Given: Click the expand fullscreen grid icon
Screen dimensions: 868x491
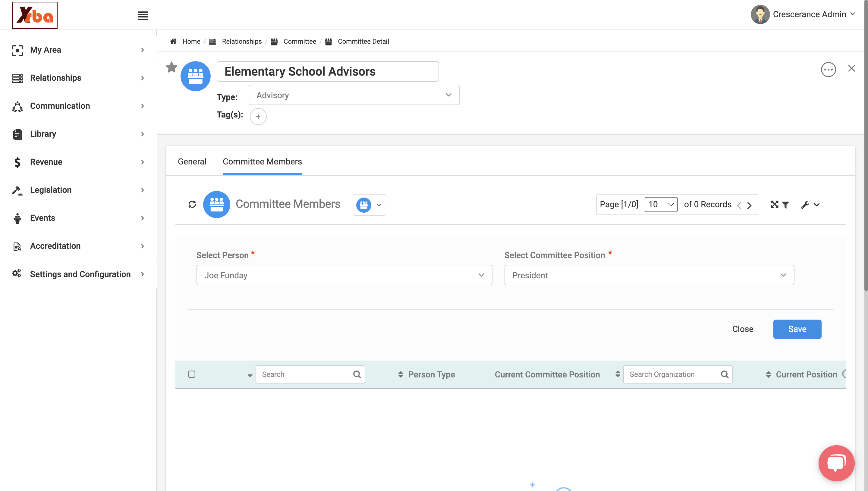Looking at the screenshot, I should 774,204.
